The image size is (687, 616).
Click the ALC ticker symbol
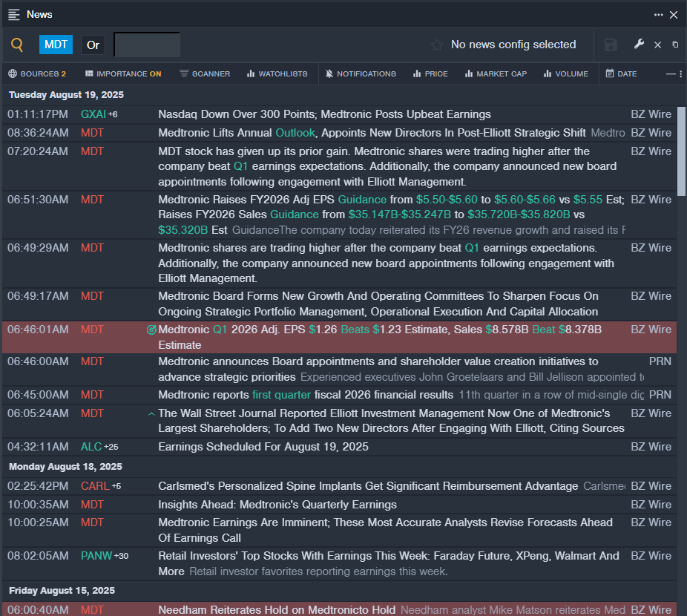coord(91,447)
